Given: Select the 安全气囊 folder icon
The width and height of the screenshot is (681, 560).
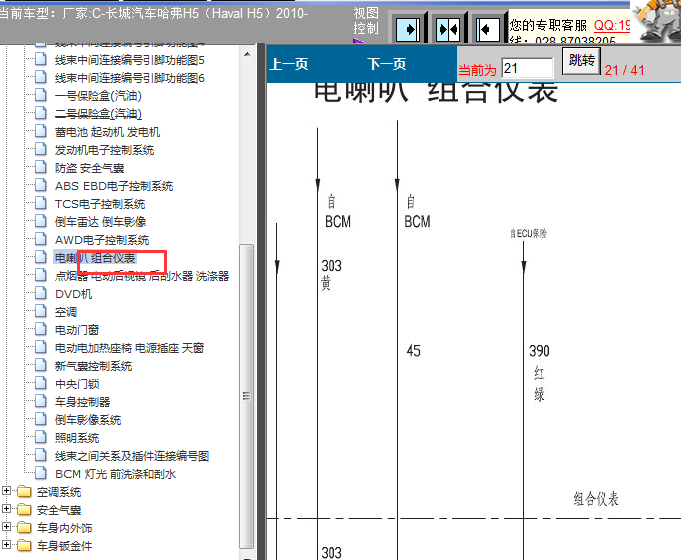Looking at the screenshot, I should (24, 509).
